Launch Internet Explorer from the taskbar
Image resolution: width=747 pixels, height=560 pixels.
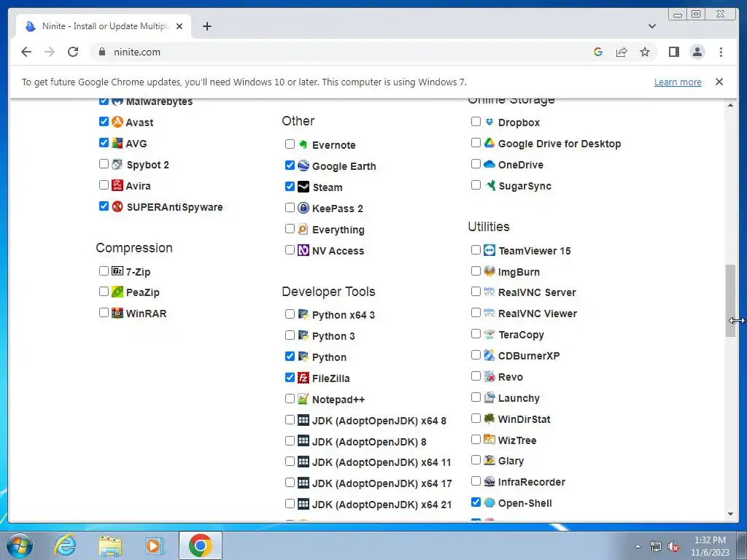(65, 545)
